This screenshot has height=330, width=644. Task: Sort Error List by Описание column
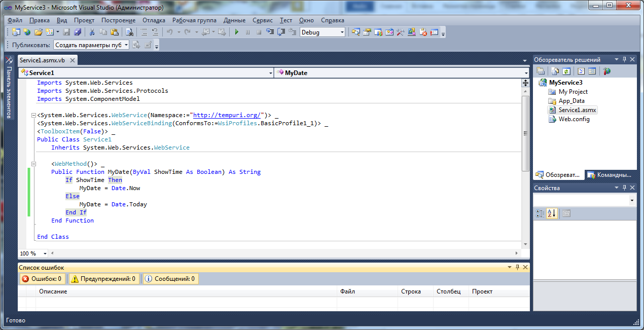click(186, 291)
